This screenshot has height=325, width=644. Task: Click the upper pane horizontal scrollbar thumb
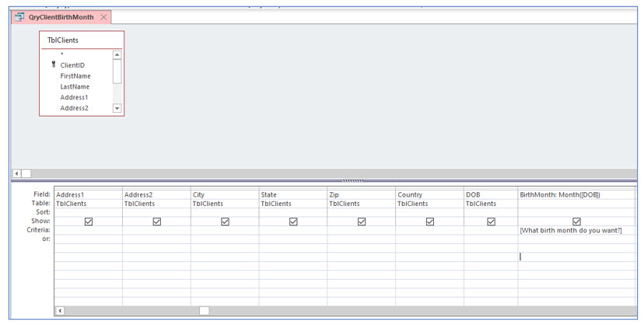[26, 173]
